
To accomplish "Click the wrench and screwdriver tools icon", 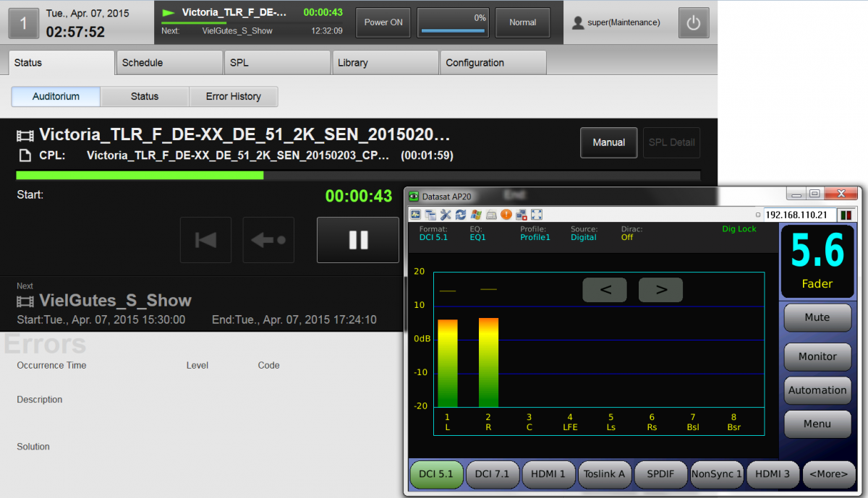I will (445, 215).
